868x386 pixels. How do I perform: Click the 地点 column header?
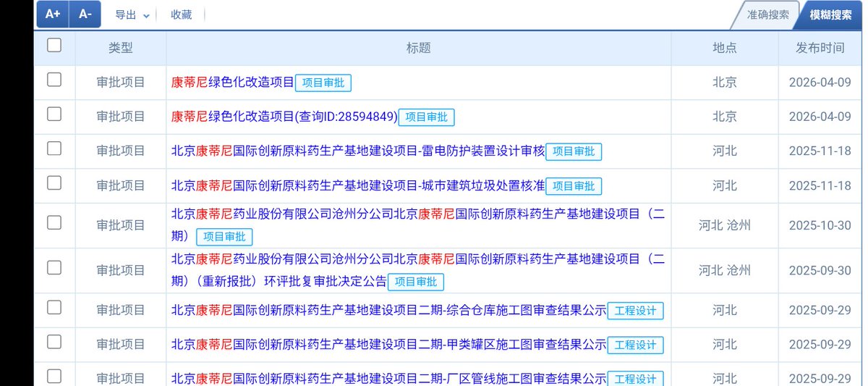coord(725,48)
